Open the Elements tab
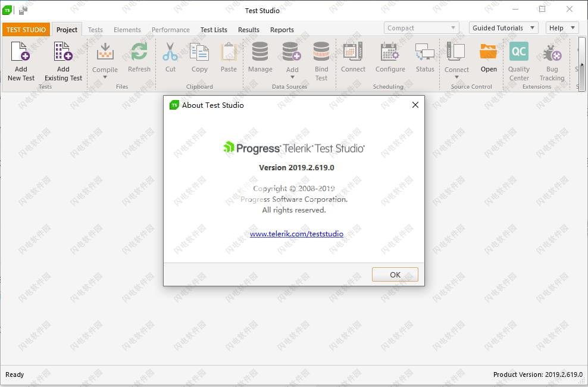This screenshot has width=588, height=387. pos(127,30)
